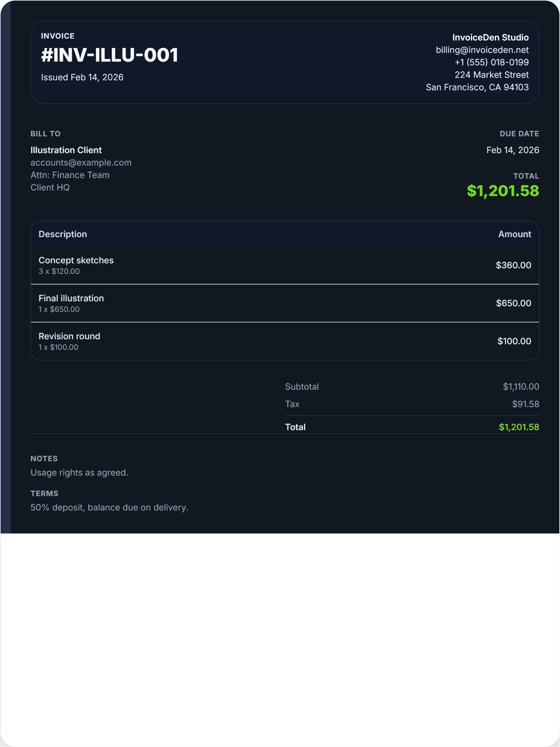Click the Issued Feb 14, 2026 date

click(82, 77)
